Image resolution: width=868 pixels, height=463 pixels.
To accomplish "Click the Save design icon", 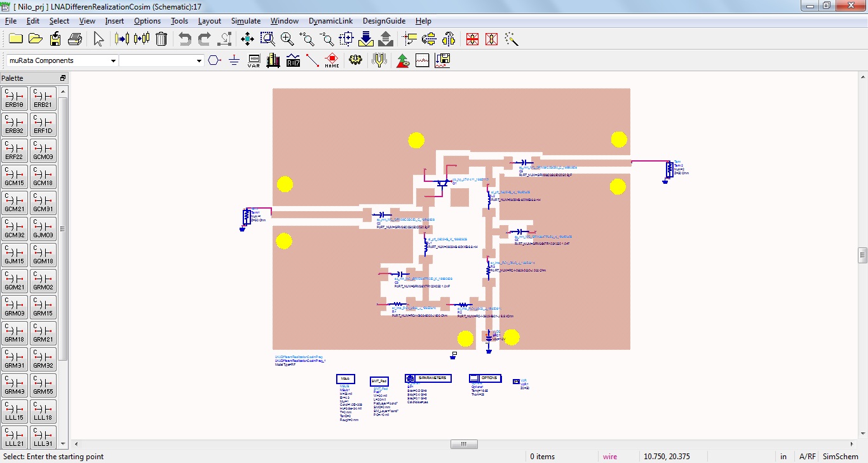I will point(55,39).
